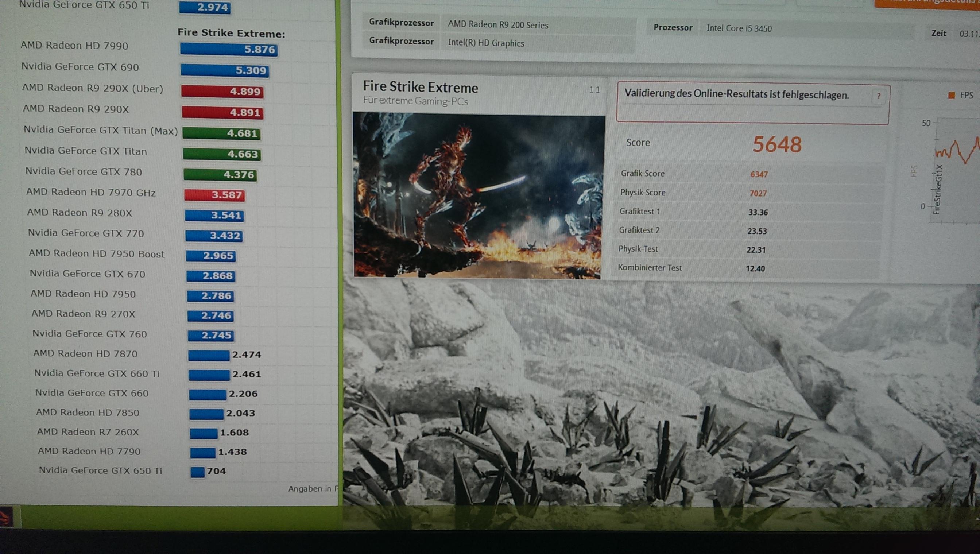Click the overall score 5648
Viewport: 980px width, 554px height.
coord(777,144)
